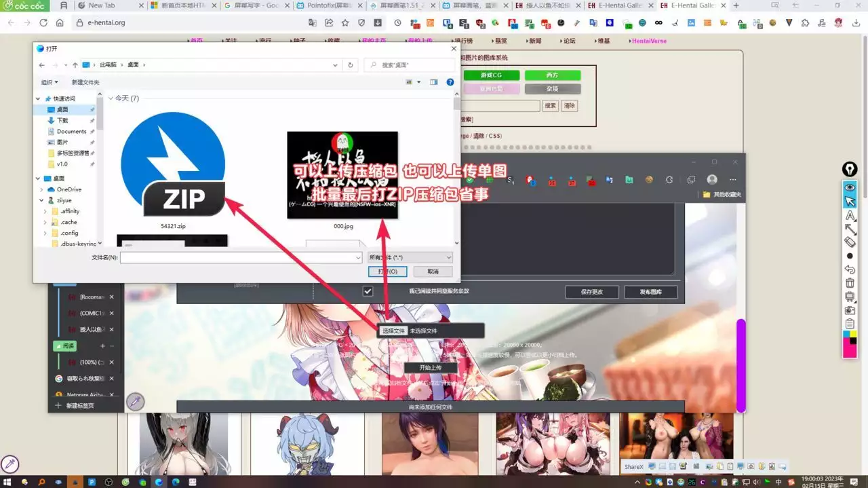Image resolution: width=868 pixels, height=488 pixels.
Task: Click the blue help icon in file dialog
Action: pyautogui.click(x=450, y=82)
